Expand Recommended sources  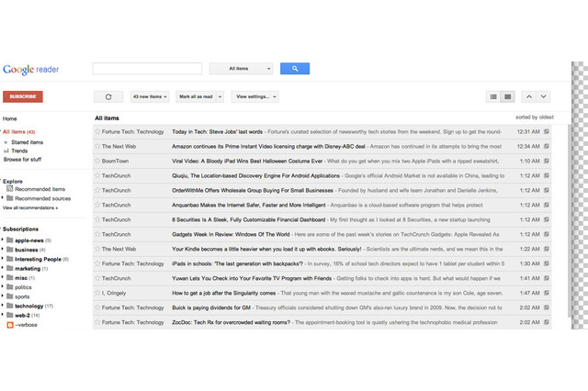click(x=2, y=197)
